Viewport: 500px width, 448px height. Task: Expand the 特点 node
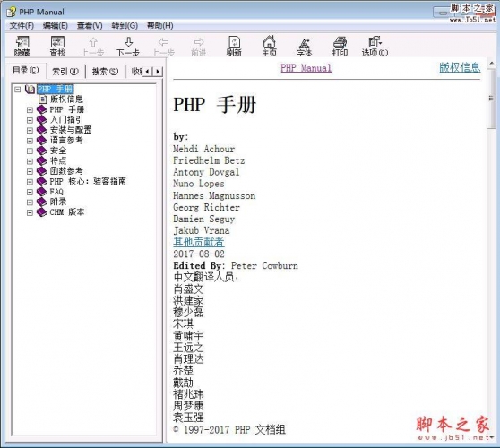pyautogui.click(x=30, y=161)
